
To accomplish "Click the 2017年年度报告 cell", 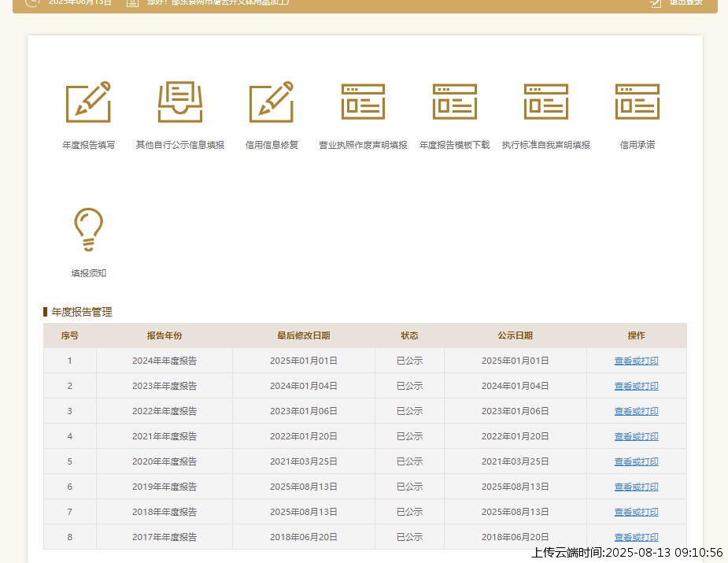I will coord(164,537).
